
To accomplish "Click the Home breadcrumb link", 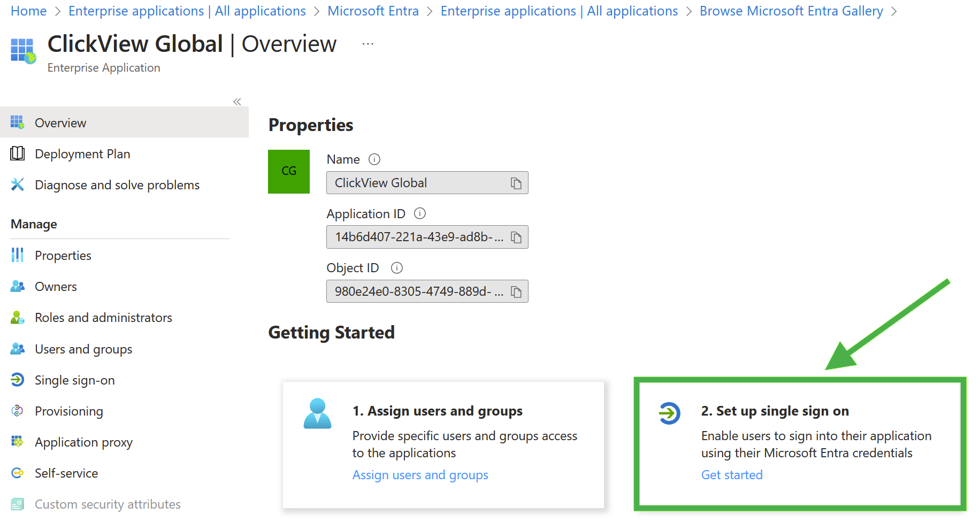I will coord(28,11).
